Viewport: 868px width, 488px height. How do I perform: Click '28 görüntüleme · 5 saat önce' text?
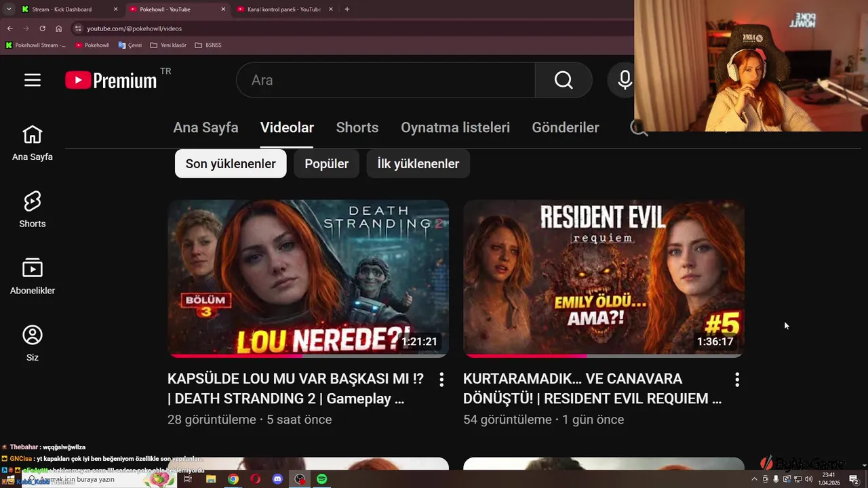tap(250, 420)
